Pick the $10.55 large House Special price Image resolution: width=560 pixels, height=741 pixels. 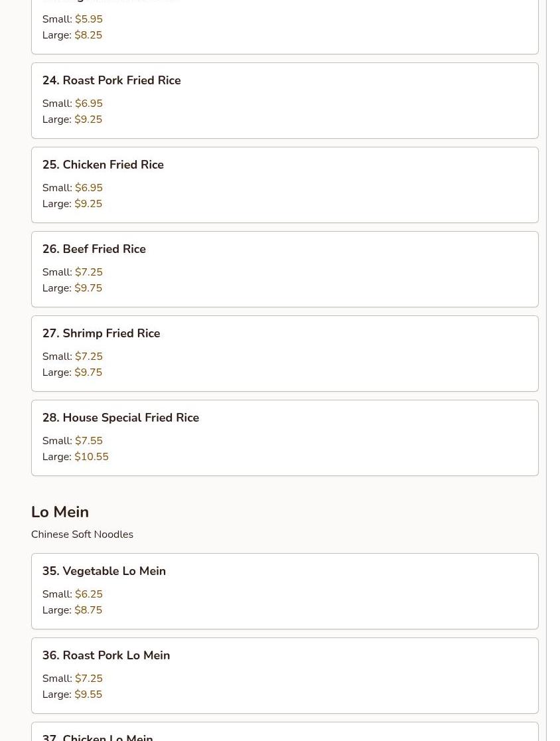[x=92, y=457]
